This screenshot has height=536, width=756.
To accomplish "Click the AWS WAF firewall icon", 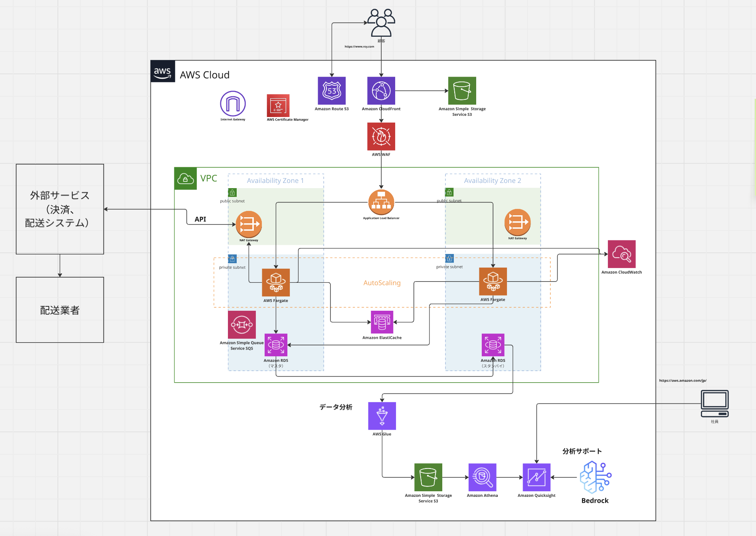I will pyautogui.click(x=381, y=137).
